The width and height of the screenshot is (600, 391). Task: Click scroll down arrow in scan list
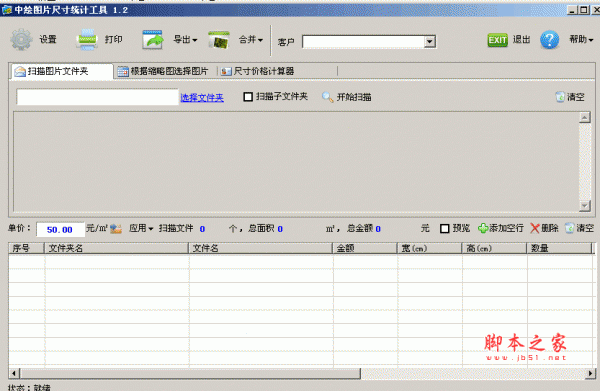(585, 206)
